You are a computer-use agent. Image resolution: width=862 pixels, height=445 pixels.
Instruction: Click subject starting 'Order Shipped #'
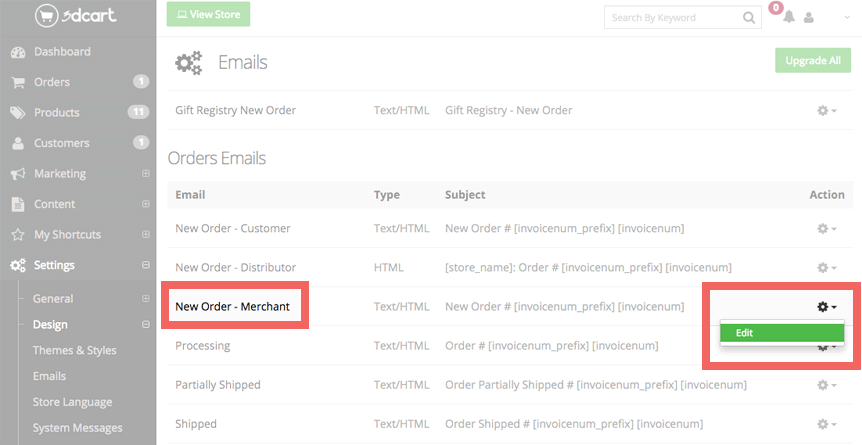[574, 424]
